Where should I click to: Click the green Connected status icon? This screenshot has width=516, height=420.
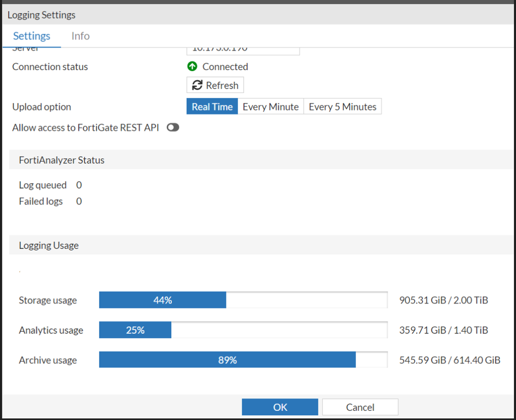tap(192, 67)
